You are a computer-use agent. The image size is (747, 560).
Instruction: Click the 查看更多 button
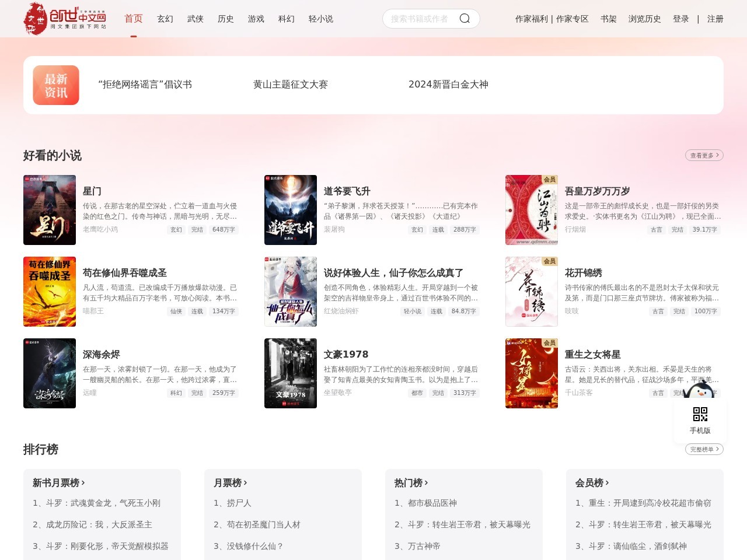pos(703,155)
